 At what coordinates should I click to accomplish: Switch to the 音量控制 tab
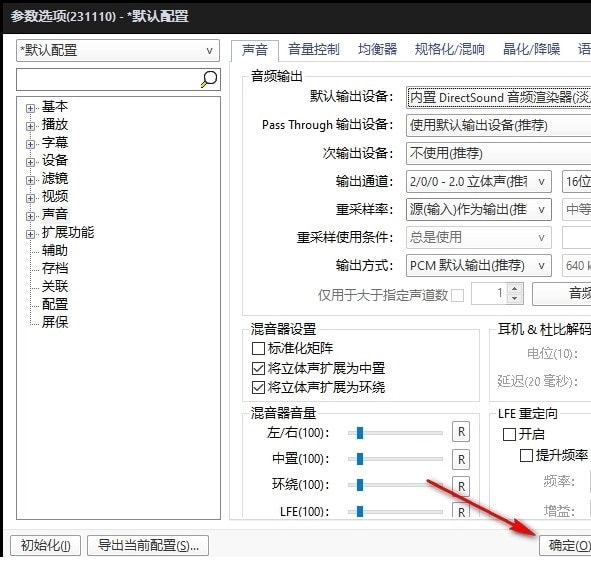tap(314, 49)
